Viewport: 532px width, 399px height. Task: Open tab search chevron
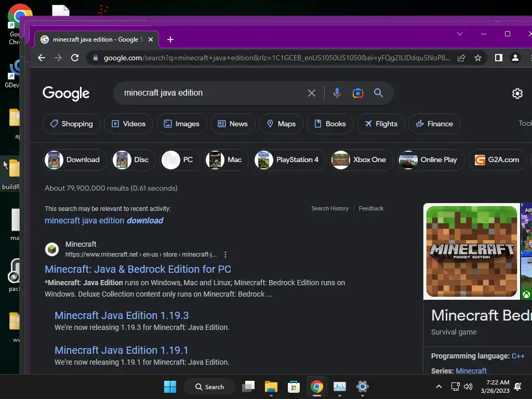460,34
